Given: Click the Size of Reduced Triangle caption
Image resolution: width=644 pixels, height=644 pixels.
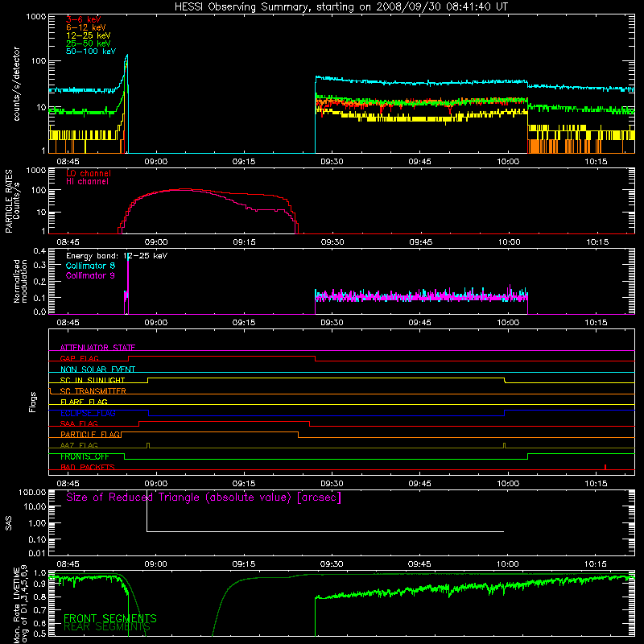Looking at the screenshot, I should (204, 497).
